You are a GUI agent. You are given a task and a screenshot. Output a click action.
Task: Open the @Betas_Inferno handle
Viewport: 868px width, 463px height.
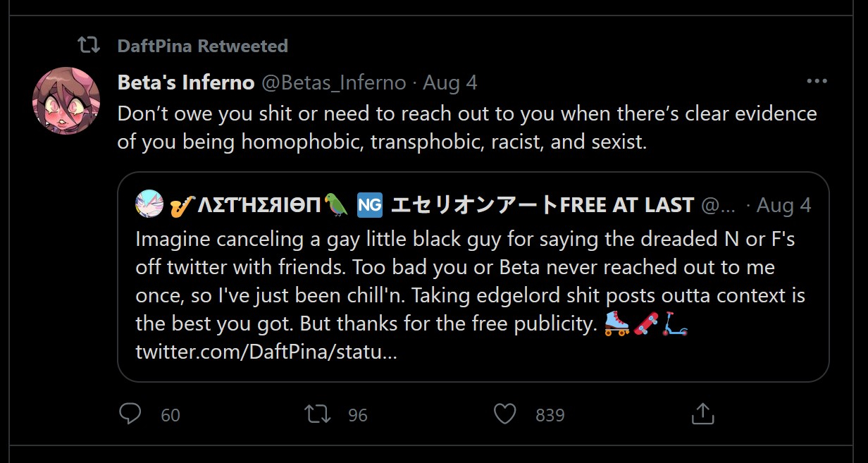pyautogui.click(x=334, y=82)
